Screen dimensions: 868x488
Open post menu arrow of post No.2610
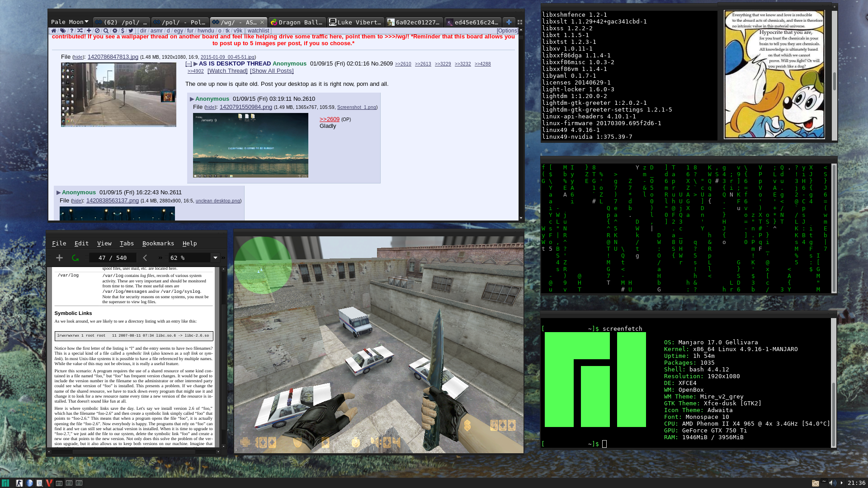192,99
